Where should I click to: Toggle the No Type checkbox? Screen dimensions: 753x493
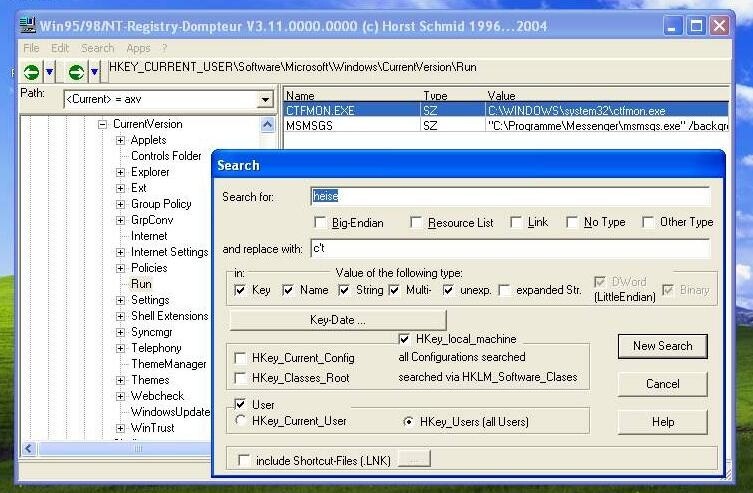[572, 222]
